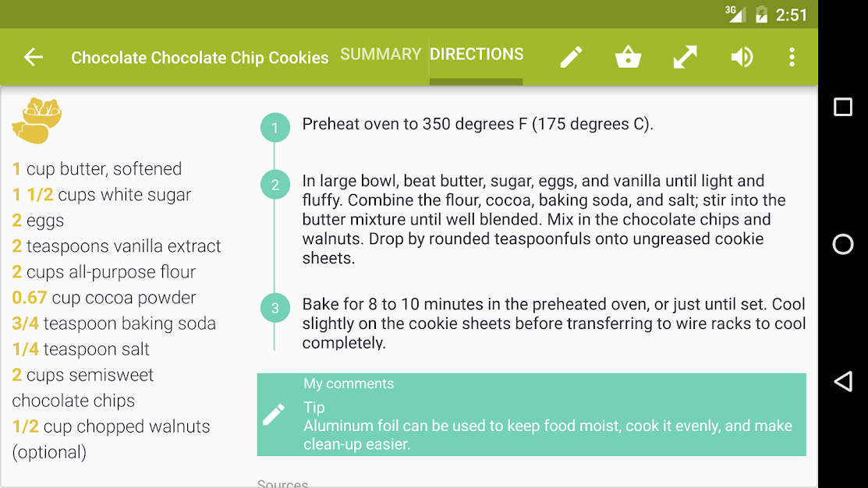Select the pencil icon in My comments
This screenshot has height=488, width=868.
(275, 416)
